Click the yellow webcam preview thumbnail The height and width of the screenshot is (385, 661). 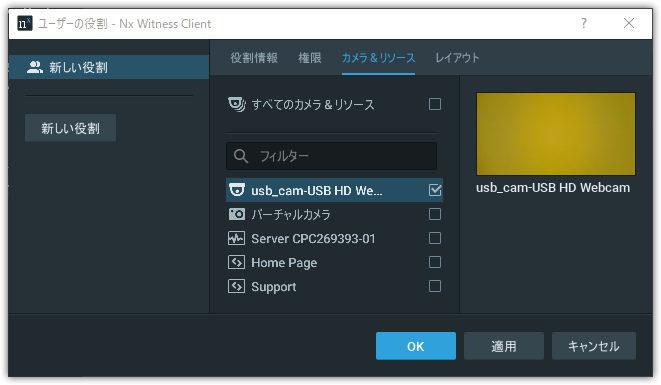(x=556, y=134)
